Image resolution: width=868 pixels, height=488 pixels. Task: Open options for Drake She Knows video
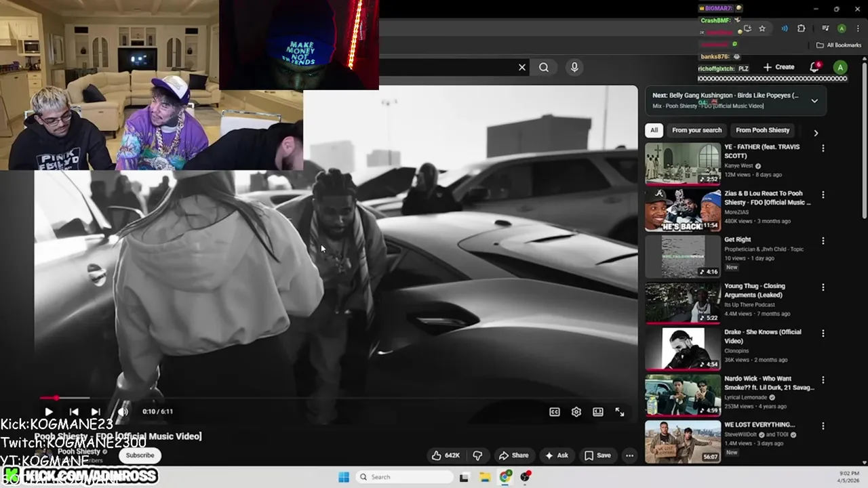point(823,333)
